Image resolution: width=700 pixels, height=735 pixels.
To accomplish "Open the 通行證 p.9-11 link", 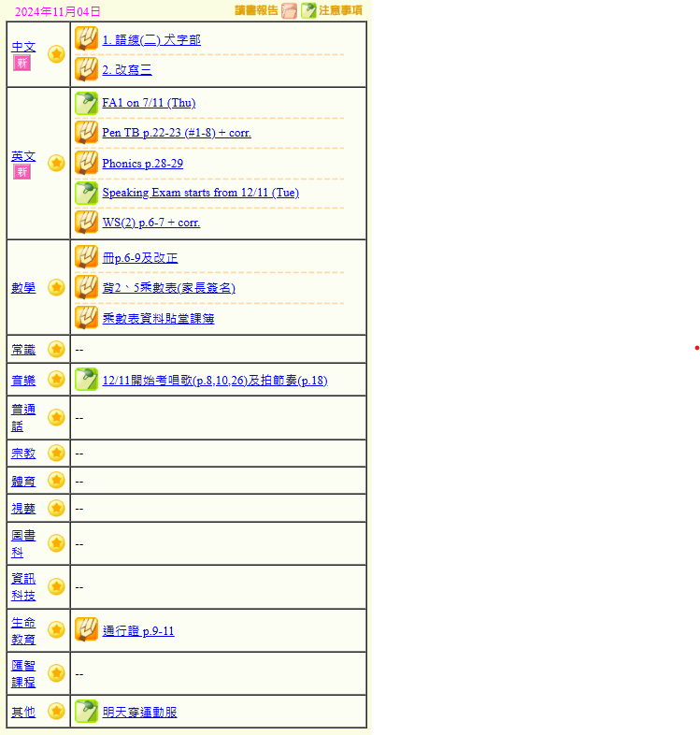I will click(138, 631).
